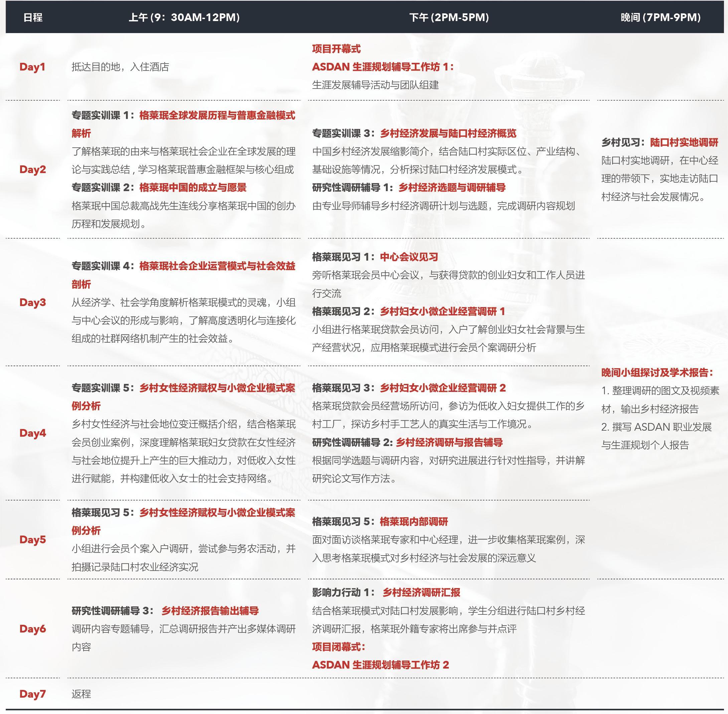Select the Day6 row label
This screenshot has height=714, width=728.
pos(33,629)
